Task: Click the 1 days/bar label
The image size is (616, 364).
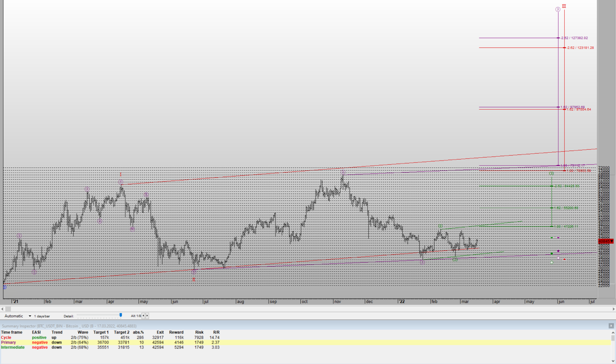Action: (x=42, y=316)
